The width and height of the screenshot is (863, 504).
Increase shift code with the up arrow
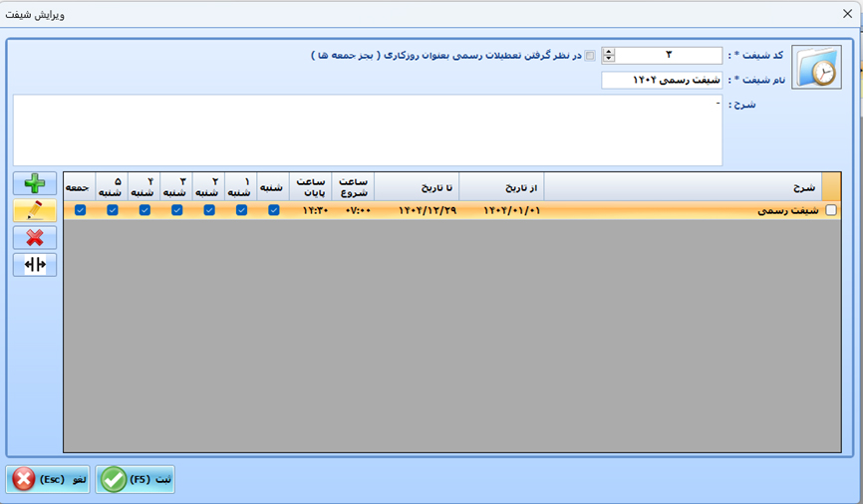(x=610, y=52)
